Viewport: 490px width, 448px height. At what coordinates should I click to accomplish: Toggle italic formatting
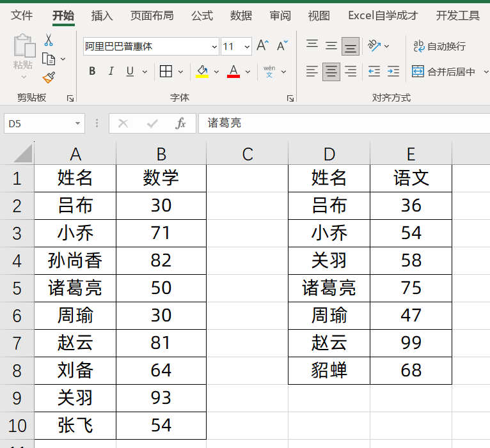[111, 72]
